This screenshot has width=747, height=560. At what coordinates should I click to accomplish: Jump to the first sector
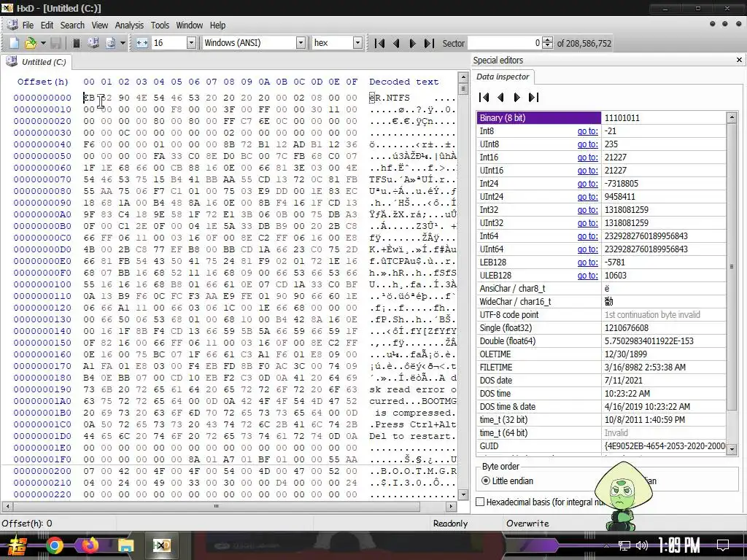click(379, 43)
